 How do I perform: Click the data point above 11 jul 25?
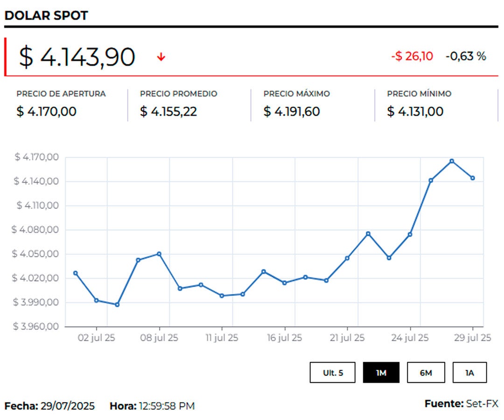[x=222, y=295]
